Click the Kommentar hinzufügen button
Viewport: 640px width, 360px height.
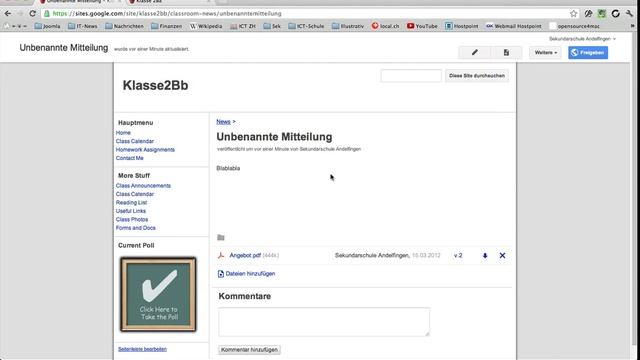click(249, 350)
